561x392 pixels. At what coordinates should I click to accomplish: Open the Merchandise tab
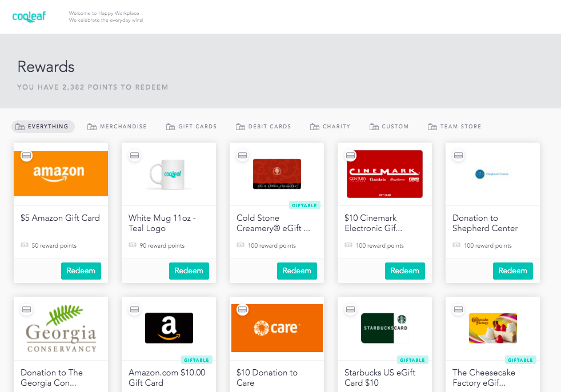[x=117, y=127]
